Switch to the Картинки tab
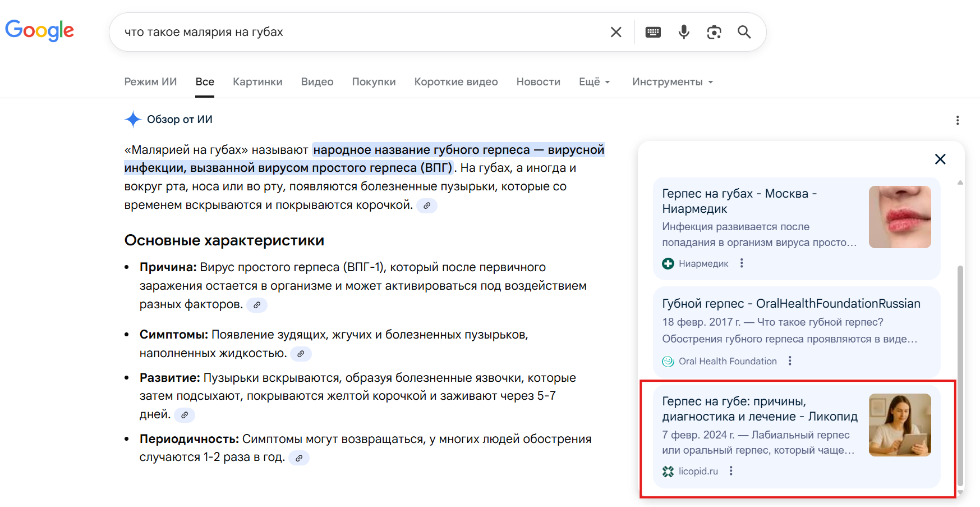Screen dimensions: 980x507 [257, 82]
